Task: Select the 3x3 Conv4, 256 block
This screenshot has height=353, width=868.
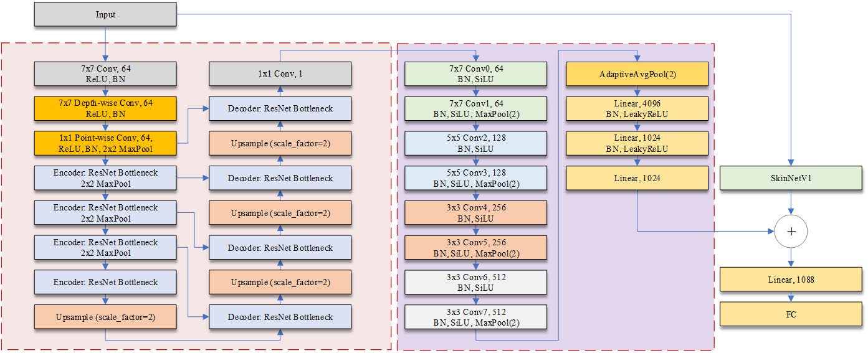Action: 476,213
